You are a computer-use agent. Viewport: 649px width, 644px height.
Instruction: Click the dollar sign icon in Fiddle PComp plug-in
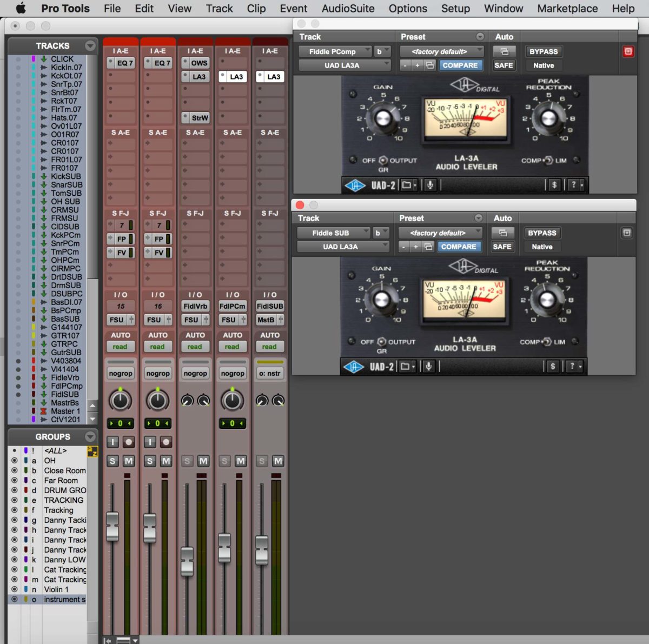(x=554, y=185)
